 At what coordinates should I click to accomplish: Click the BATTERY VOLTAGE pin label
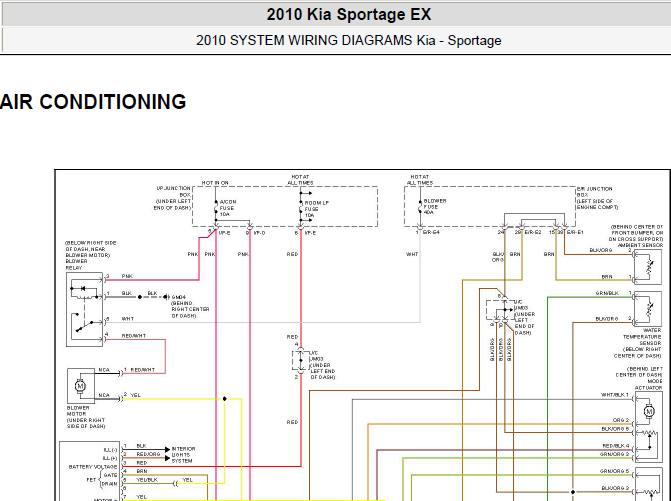tap(93, 467)
